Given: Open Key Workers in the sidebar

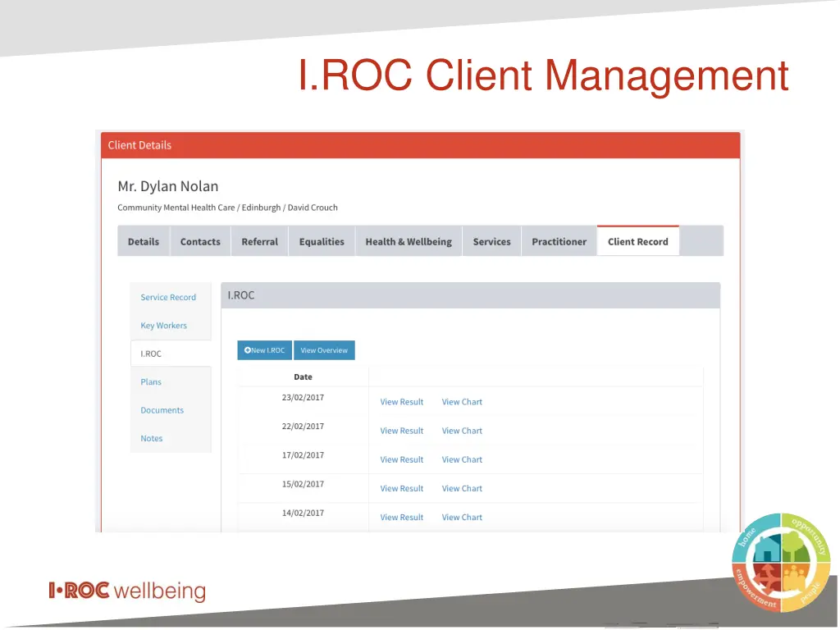Looking at the screenshot, I should coord(164,326).
